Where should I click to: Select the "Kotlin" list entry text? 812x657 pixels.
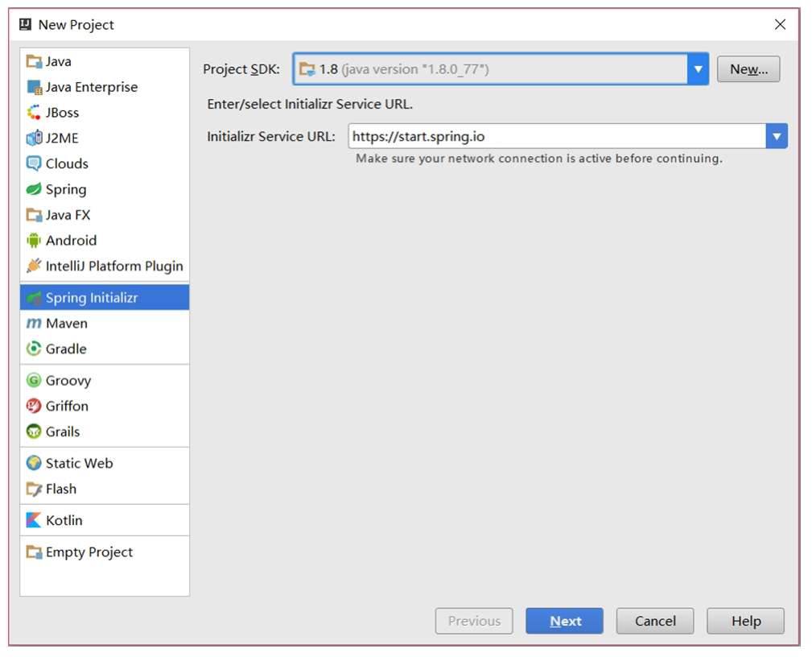pyautogui.click(x=64, y=520)
